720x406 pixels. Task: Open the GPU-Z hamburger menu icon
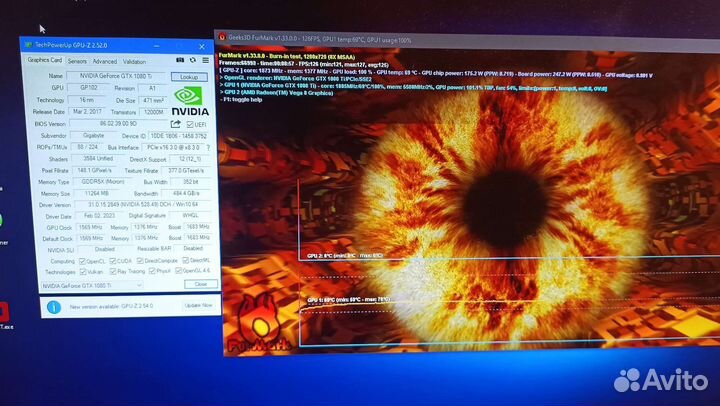(x=206, y=60)
